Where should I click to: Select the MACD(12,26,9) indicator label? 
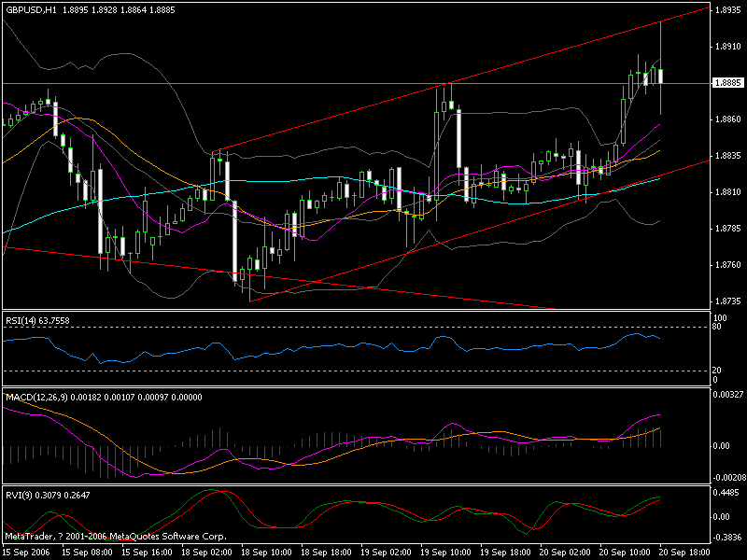[104, 398]
